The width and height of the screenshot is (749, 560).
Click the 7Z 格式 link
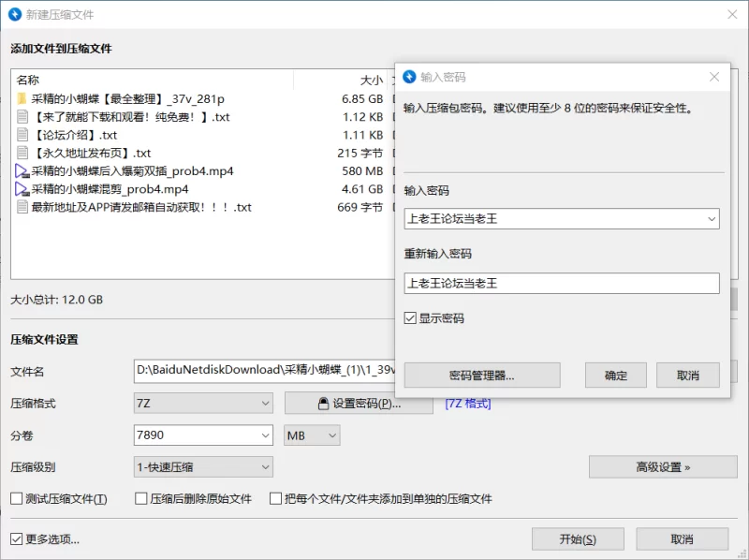(x=468, y=404)
